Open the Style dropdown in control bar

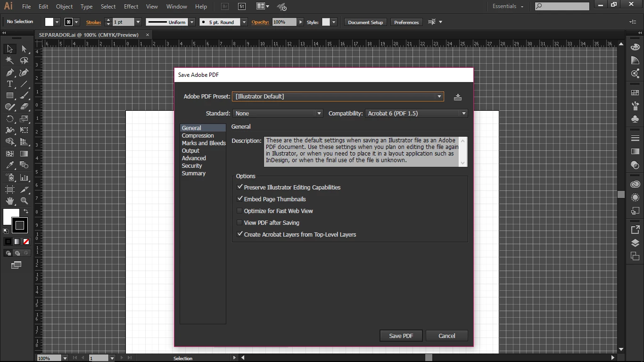(334, 22)
